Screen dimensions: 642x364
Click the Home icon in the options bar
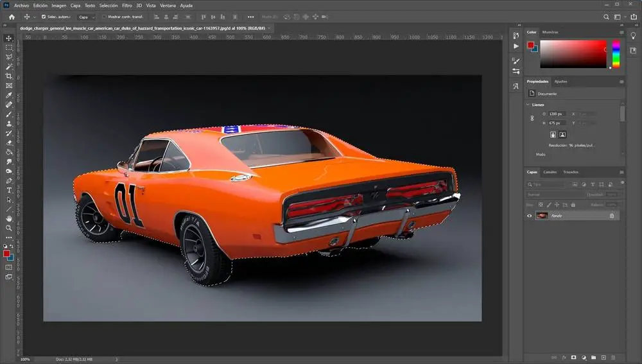click(12, 17)
